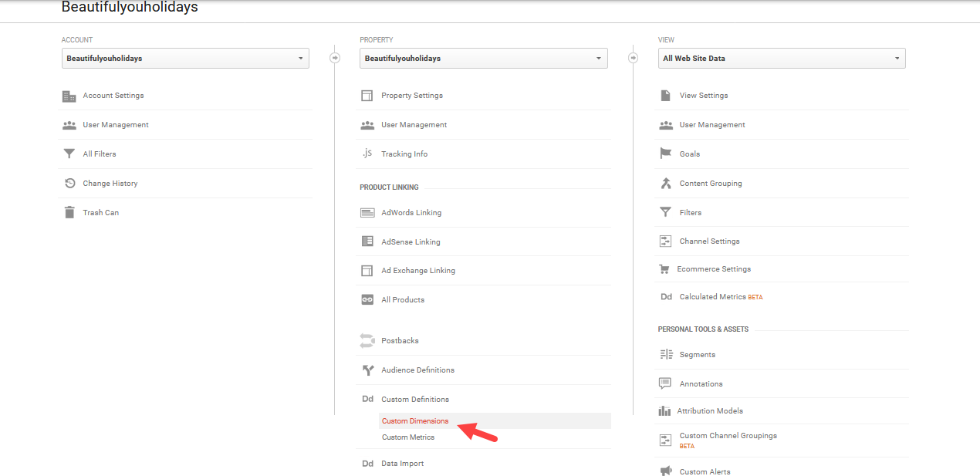Click the Ecommerce Settings cart icon
Screen dimensions: 980x476
664,269
